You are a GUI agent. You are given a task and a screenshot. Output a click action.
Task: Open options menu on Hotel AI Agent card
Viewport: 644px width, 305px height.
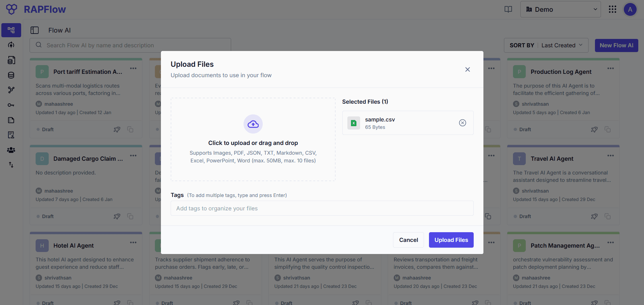pyautogui.click(x=133, y=242)
